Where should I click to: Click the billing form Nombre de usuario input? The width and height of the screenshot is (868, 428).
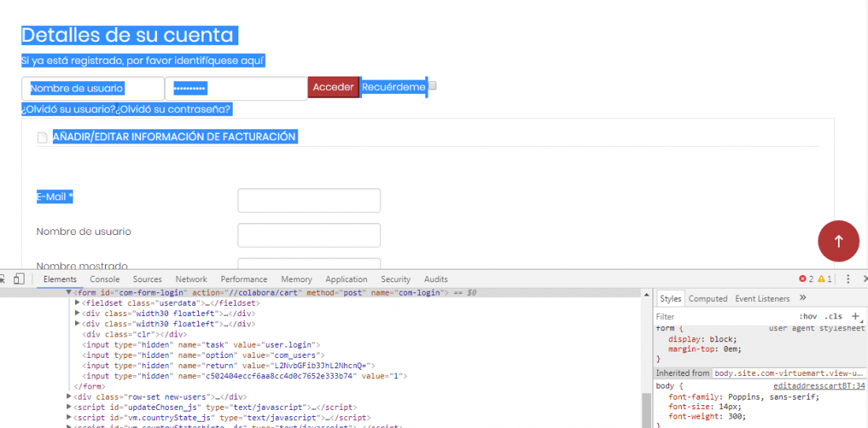click(309, 235)
